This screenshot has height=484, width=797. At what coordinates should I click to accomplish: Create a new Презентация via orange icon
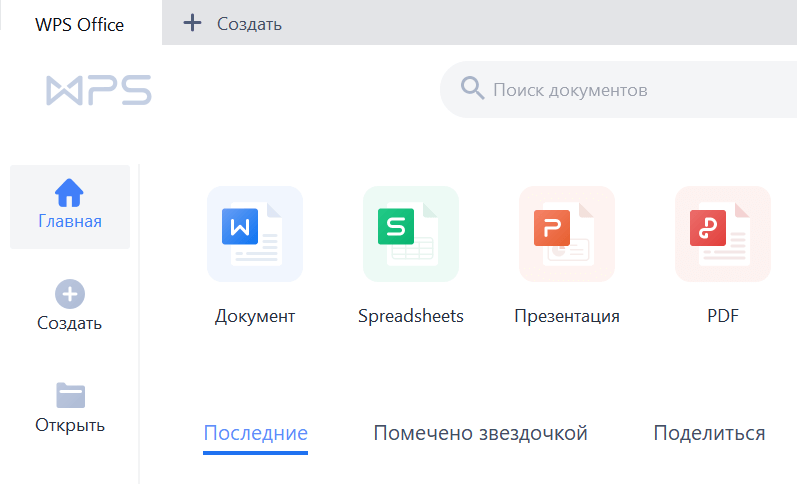567,234
